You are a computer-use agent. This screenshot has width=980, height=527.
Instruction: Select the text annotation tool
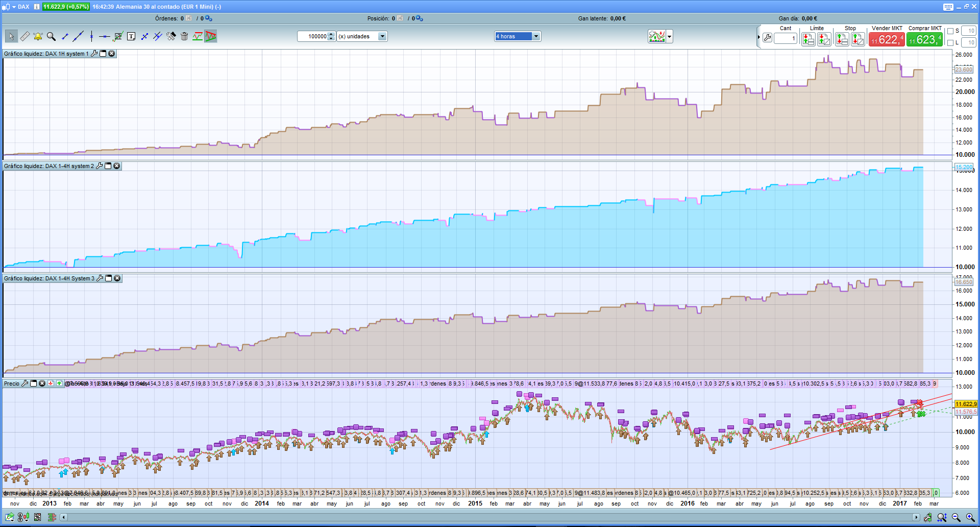pyautogui.click(x=131, y=36)
